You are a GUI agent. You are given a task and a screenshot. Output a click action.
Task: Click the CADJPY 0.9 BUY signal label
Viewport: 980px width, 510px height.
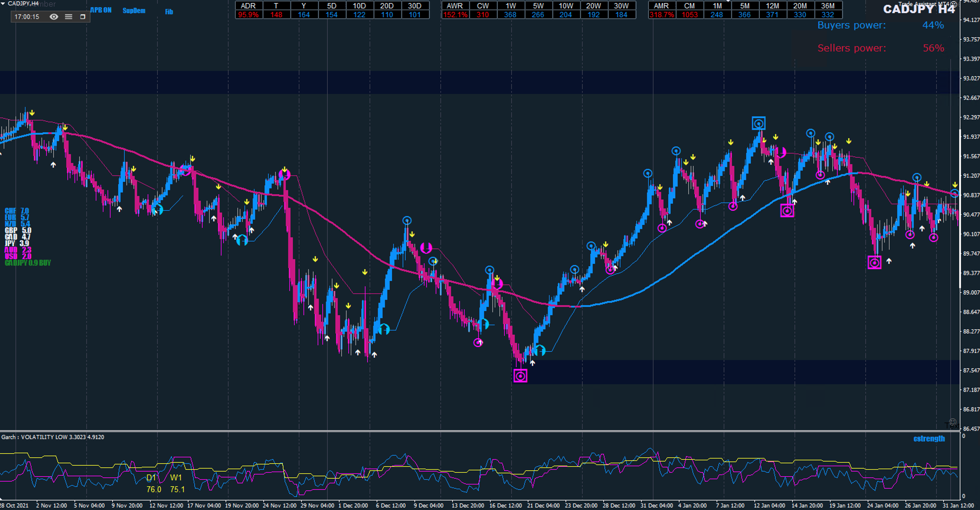[x=28, y=263]
